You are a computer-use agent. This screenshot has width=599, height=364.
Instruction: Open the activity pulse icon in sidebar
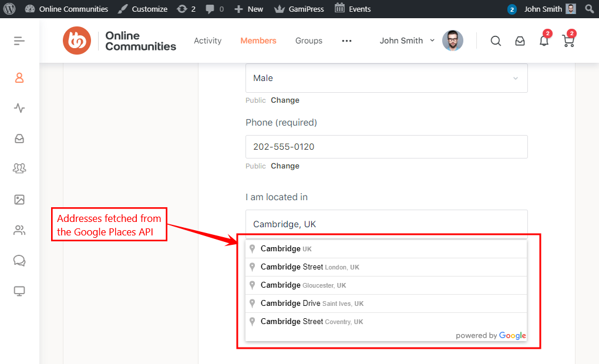click(19, 108)
